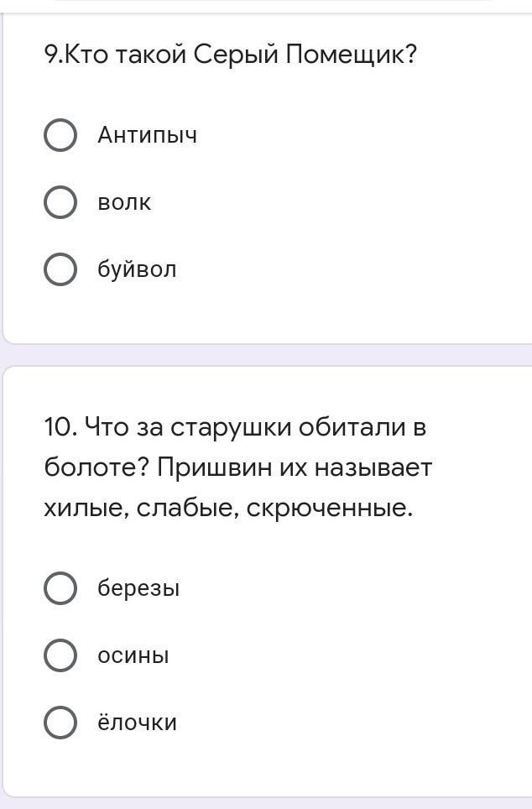The image size is (532, 809).
Task: Click the number 9 before the question
Action: coord(51,55)
